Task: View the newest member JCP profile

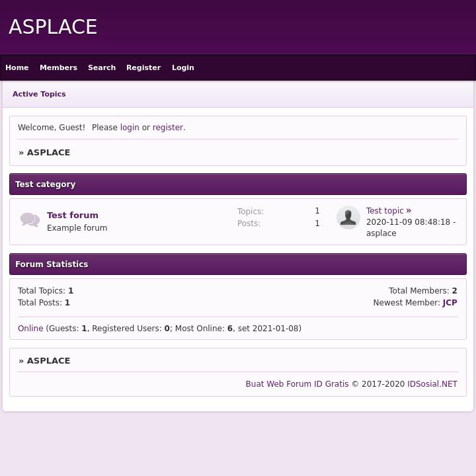Action: (x=450, y=303)
